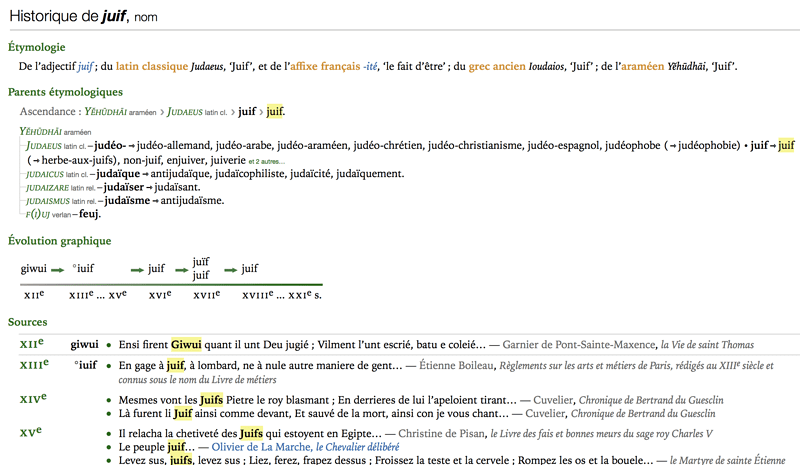Image resolution: width=800 pixels, height=465 pixels.
Task: Click the verlan derivative 'feuj'
Action: [89, 214]
